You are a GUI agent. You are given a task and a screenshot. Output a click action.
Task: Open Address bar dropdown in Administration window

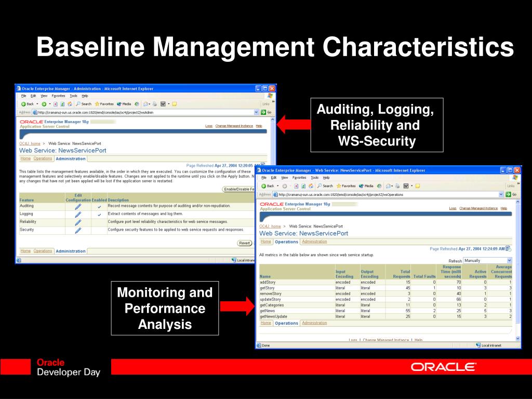pos(257,112)
